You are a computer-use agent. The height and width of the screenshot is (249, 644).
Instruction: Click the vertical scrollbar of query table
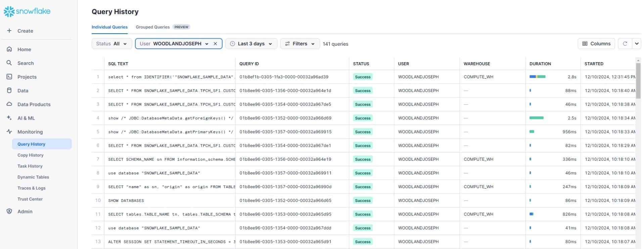pyautogui.click(x=638, y=81)
